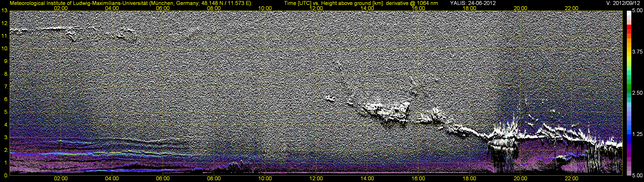Click the '4.' height axis label

coord(6,125)
